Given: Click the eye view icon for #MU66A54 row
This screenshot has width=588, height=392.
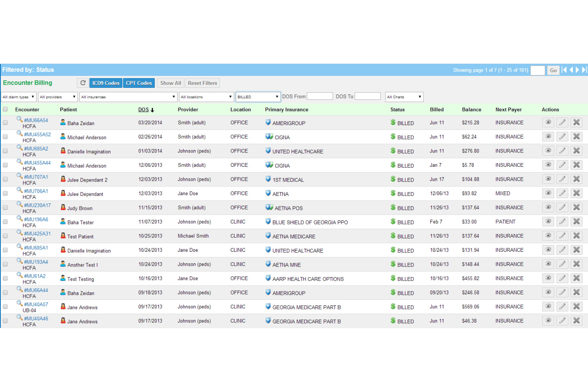Looking at the screenshot, I should tap(548, 122).
